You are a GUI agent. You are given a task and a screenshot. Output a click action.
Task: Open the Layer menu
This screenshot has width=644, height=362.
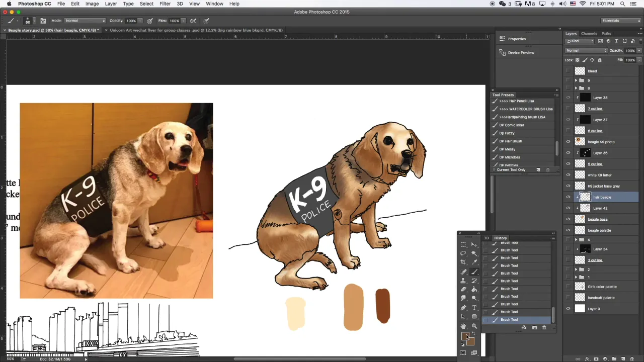[111, 4]
